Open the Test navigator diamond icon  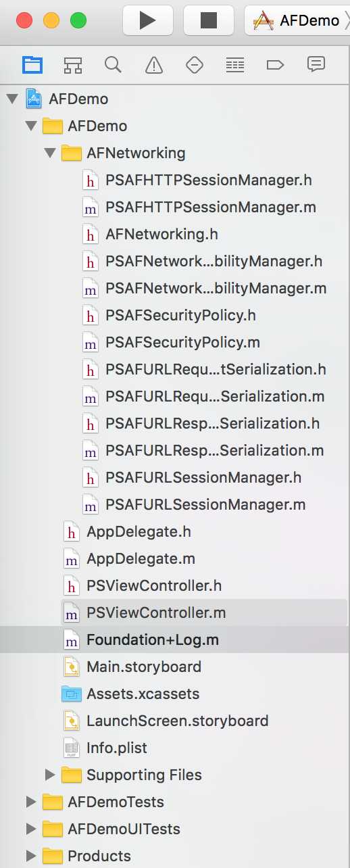195,65
